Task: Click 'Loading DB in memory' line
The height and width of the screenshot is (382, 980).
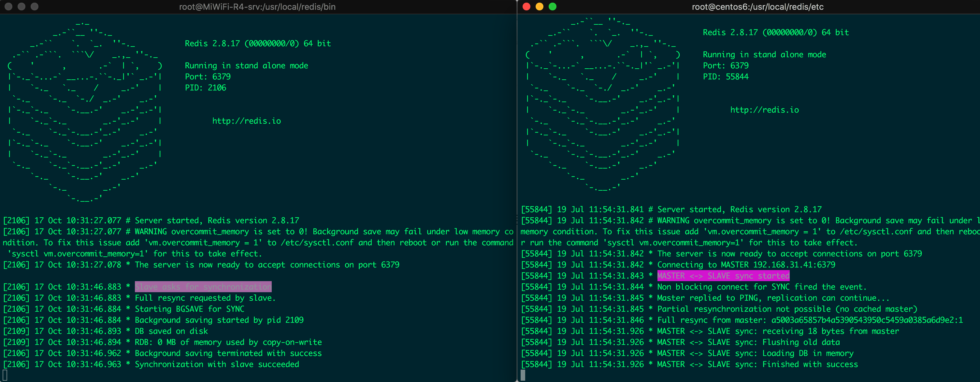Action: [687, 353]
